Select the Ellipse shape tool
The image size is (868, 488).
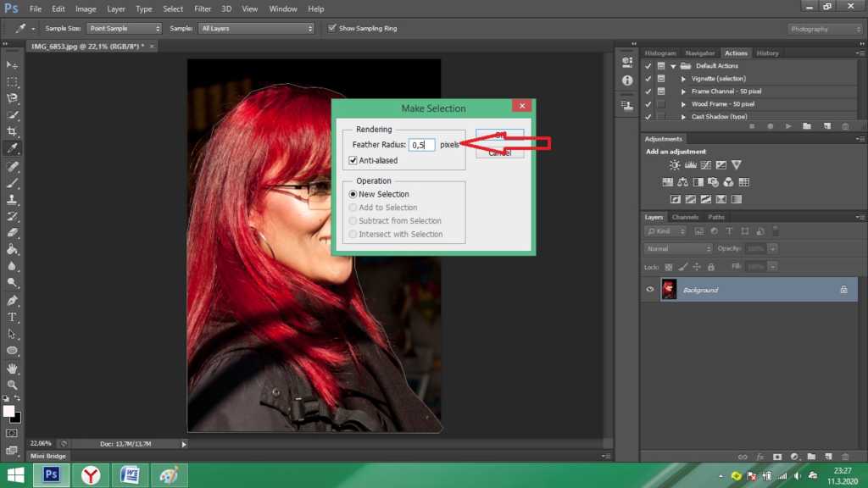click(x=12, y=351)
